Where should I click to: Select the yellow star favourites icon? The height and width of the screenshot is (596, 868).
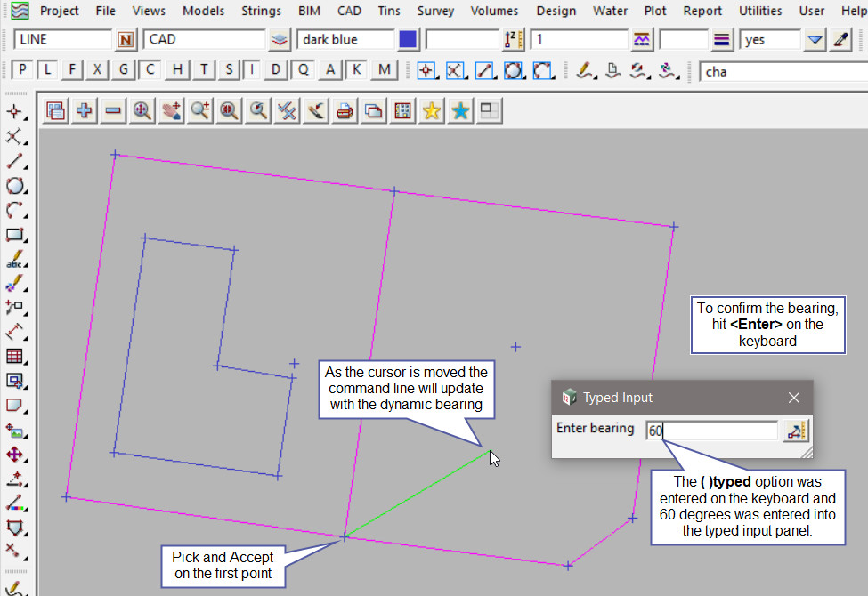(432, 111)
